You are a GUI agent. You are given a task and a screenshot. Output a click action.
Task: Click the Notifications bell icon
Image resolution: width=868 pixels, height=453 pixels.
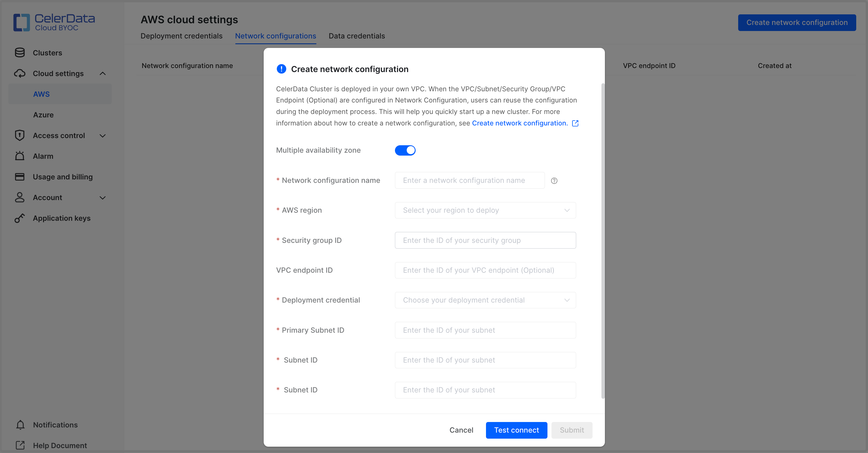click(20, 425)
